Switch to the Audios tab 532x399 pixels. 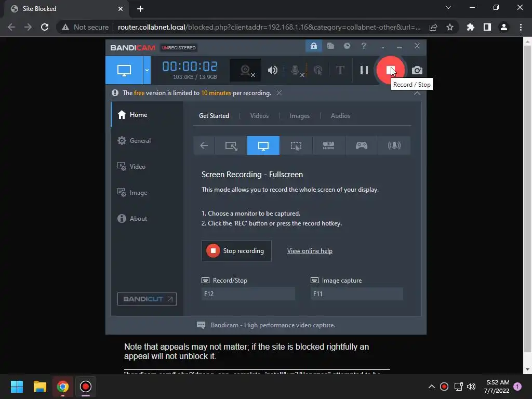(x=340, y=116)
